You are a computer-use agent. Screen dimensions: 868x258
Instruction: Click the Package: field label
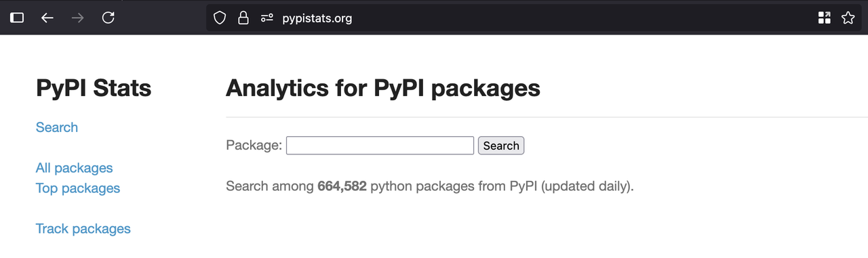[x=254, y=146]
